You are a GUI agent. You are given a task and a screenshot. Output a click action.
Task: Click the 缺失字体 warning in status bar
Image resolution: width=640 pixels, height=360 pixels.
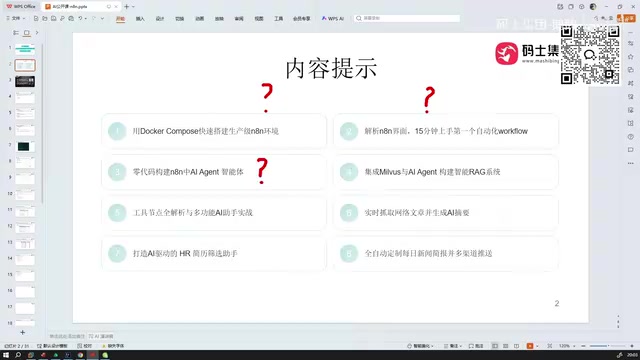click(113, 346)
